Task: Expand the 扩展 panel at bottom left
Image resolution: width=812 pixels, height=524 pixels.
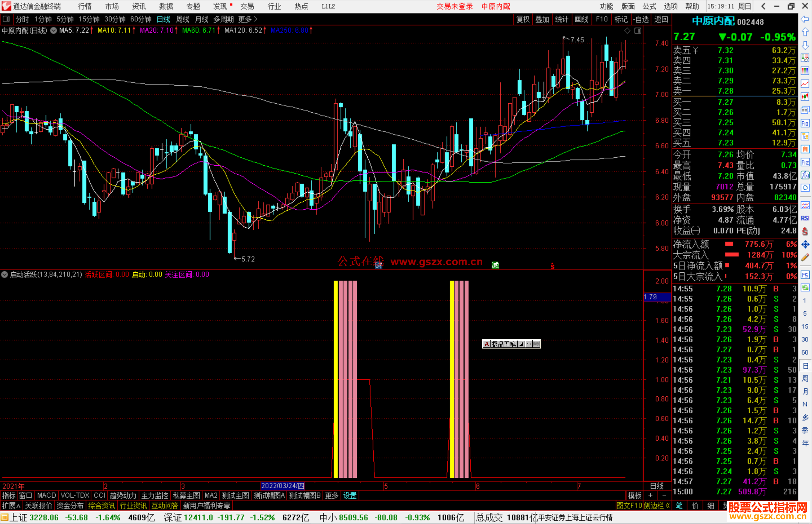Action: pyautogui.click(x=11, y=506)
